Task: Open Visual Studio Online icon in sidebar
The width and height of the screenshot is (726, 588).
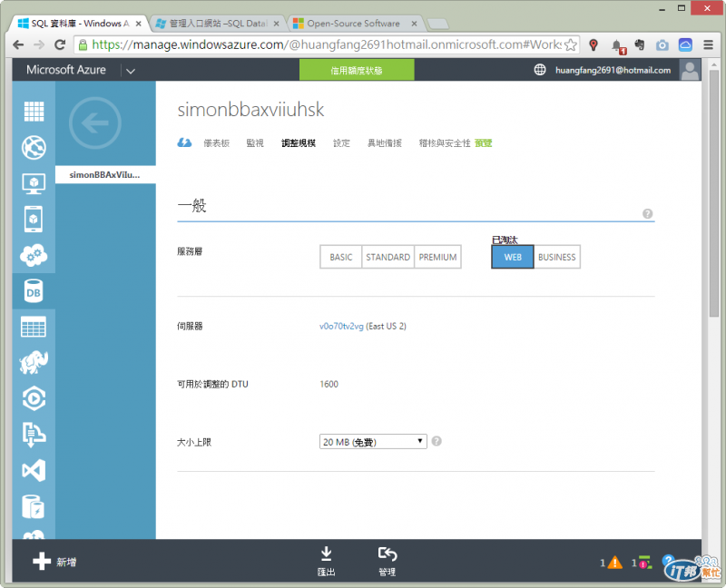Action: pyautogui.click(x=34, y=470)
